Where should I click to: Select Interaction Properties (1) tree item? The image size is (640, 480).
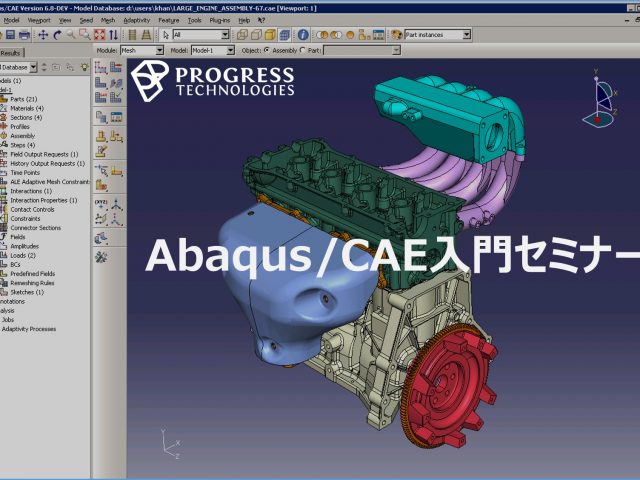pos(43,200)
